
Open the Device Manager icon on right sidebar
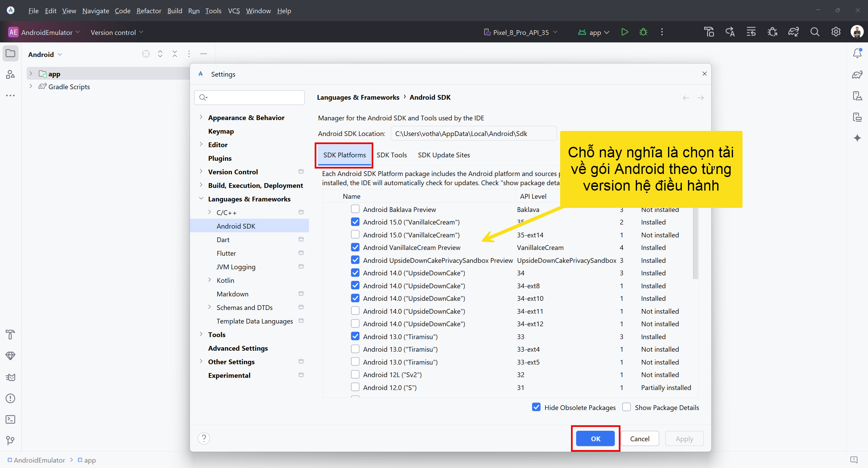coord(857,96)
